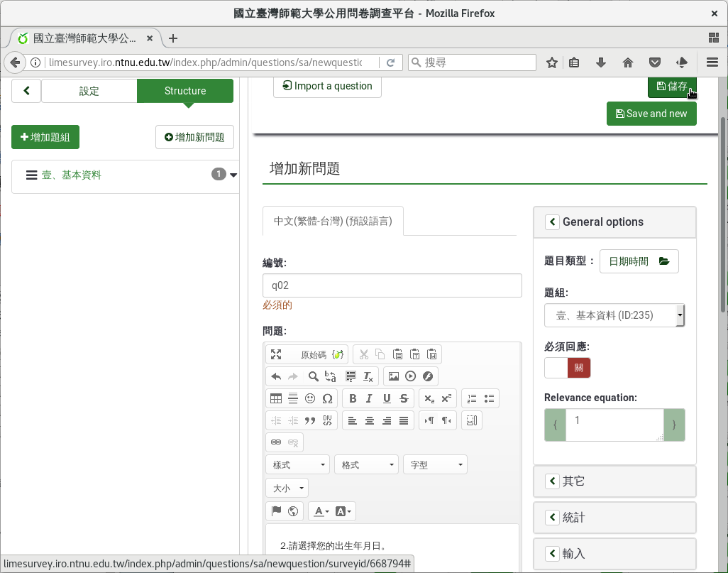The height and width of the screenshot is (573, 728).
Task: Click 增加題組 add group button
Action: click(45, 137)
